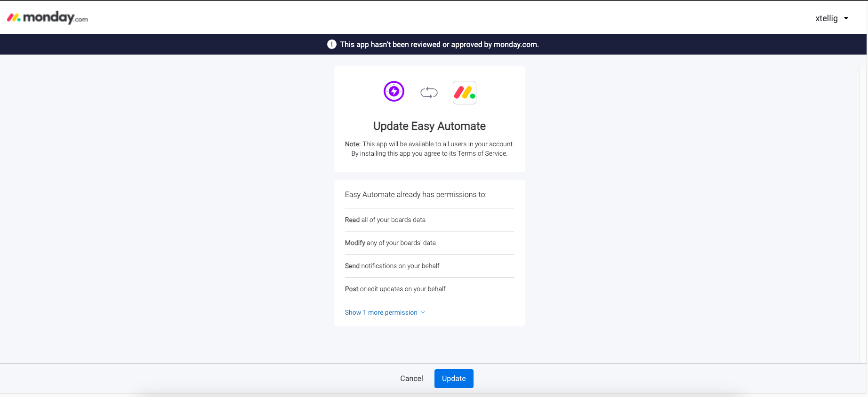
Task: Cancel the app update
Action: 411,379
